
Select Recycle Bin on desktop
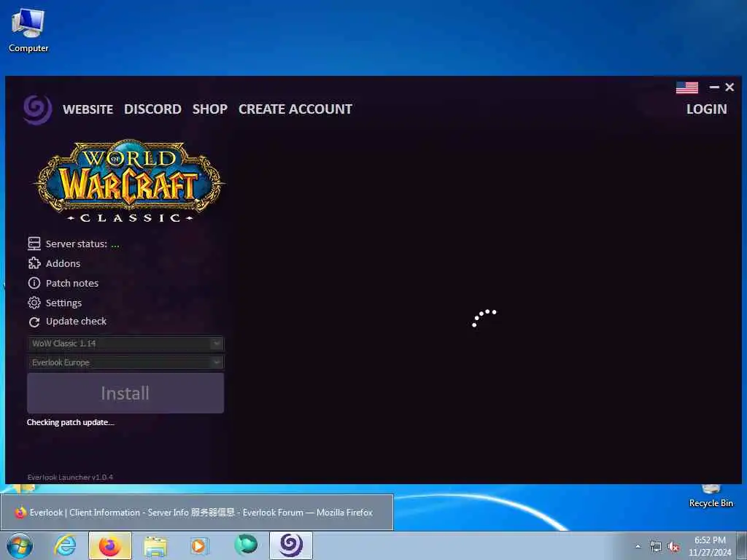[x=711, y=496]
